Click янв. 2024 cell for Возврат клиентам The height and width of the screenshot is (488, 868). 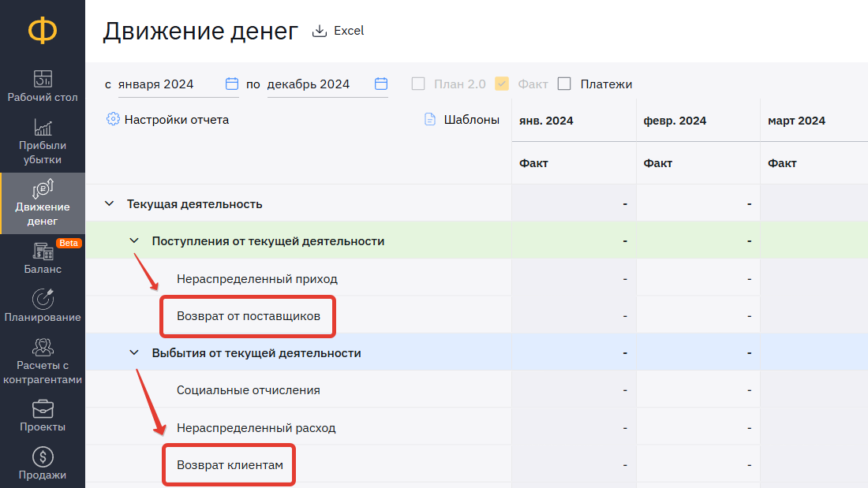pyautogui.click(x=574, y=465)
